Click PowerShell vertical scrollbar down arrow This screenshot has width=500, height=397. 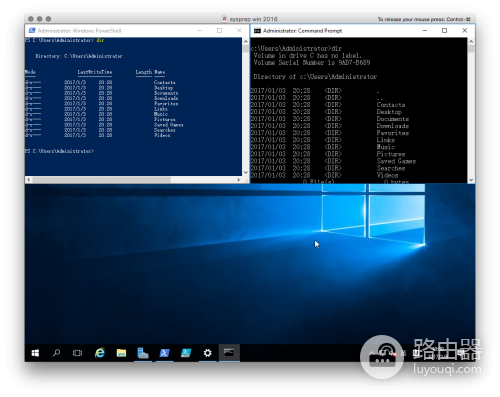coord(246,172)
